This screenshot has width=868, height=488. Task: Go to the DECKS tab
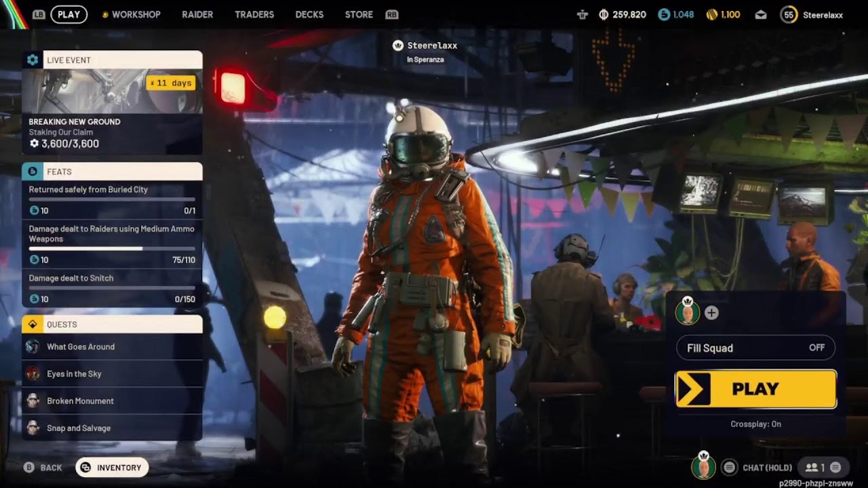tap(309, 14)
